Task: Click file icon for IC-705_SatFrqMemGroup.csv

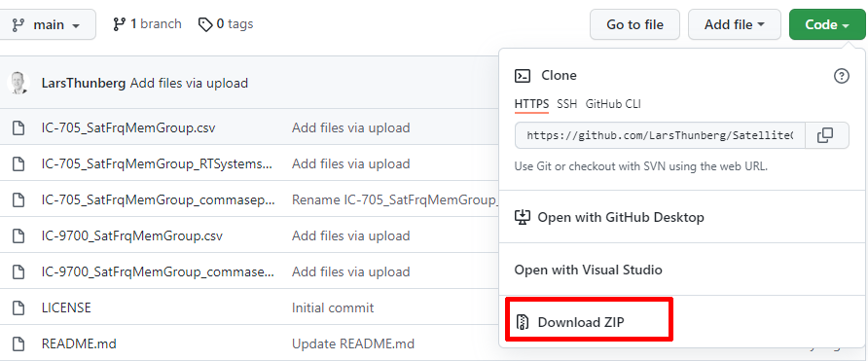Action: tap(18, 128)
